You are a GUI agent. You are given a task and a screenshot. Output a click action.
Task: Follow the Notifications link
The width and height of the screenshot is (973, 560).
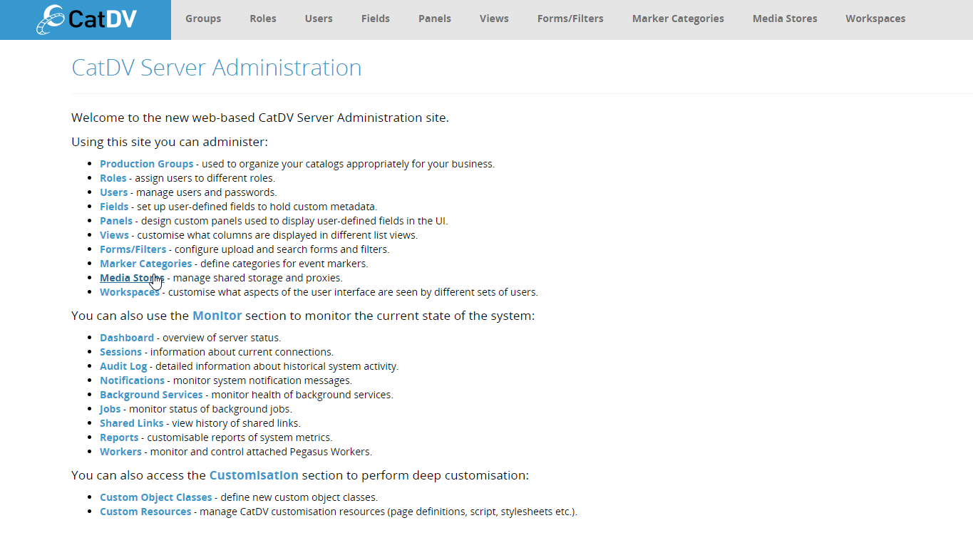[x=132, y=380]
